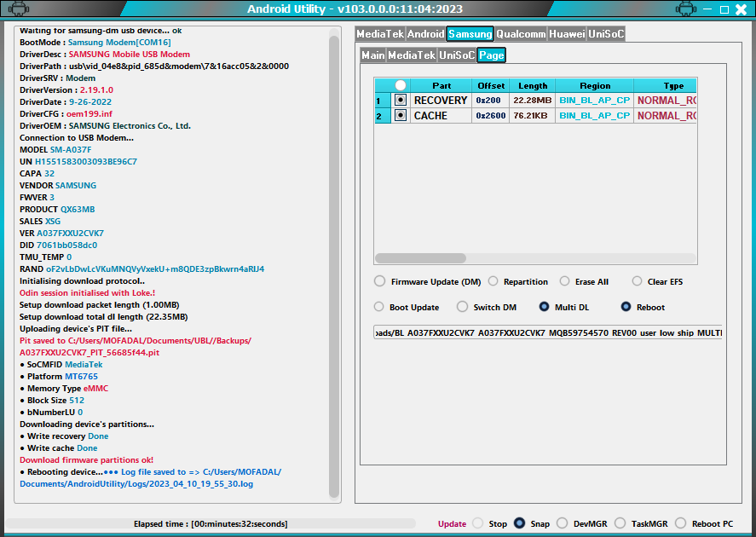Viewport: 756px width, 537px height.
Task: Click the firmware file path field
Action: 548,332
